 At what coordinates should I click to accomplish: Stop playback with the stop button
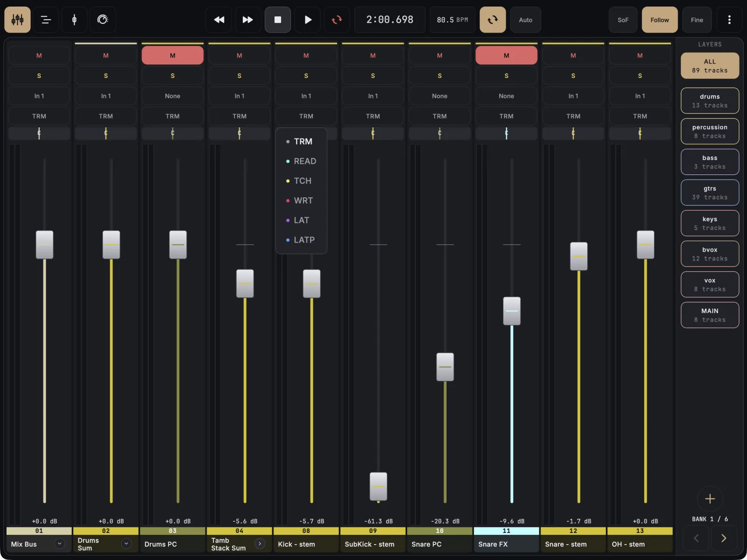click(278, 20)
